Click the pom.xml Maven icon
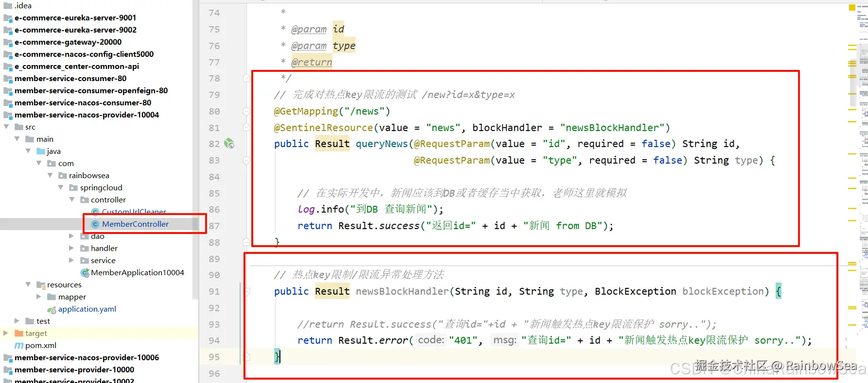868x383 pixels. [19, 346]
